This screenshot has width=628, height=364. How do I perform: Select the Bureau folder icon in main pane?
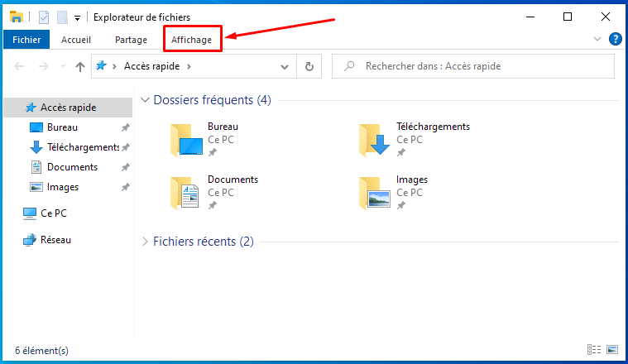pos(187,139)
